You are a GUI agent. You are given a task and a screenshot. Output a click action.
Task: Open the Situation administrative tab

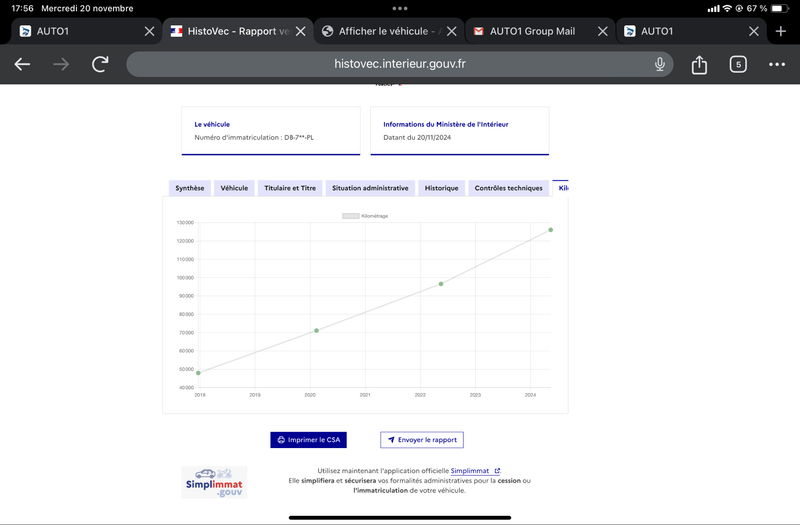point(370,188)
